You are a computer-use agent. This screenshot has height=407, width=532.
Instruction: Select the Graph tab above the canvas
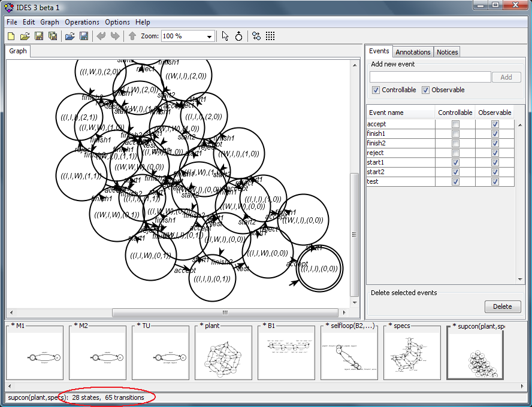click(x=18, y=51)
